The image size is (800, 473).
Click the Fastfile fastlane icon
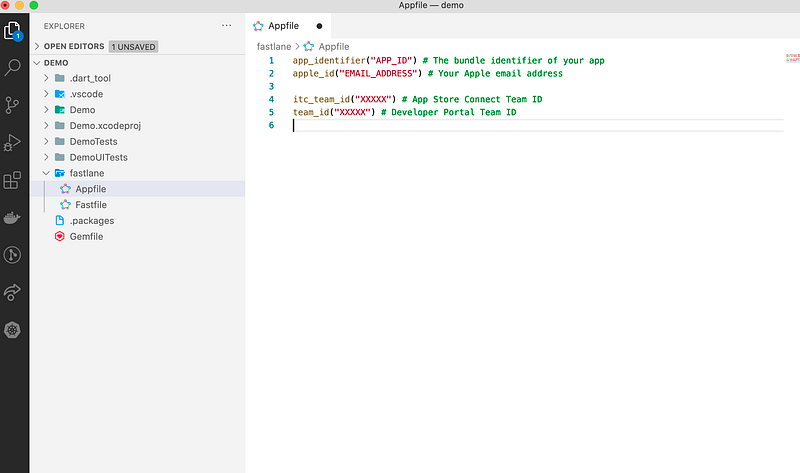point(65,205)
